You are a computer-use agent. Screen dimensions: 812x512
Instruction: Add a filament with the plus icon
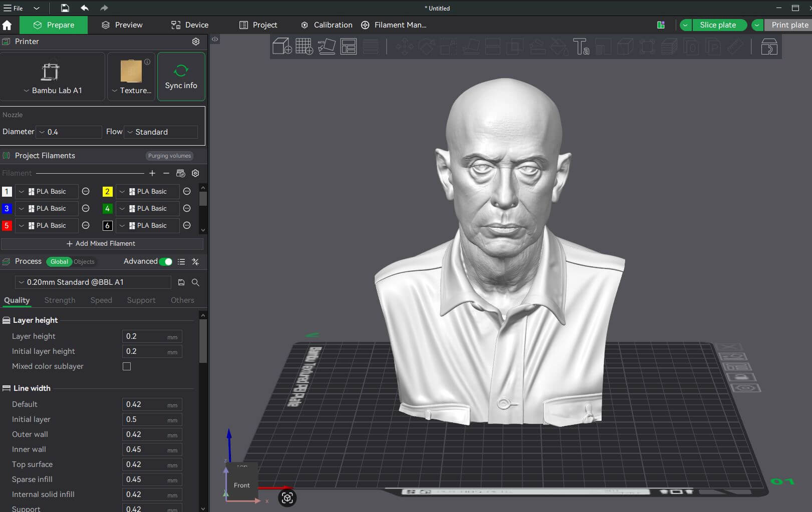tap(152, 173)
